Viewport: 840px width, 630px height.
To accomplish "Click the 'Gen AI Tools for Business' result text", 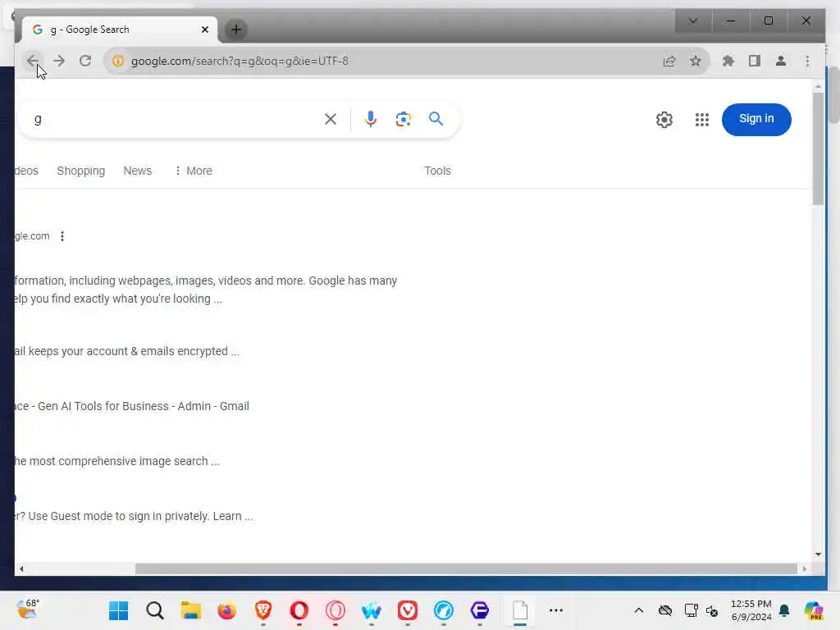I will [103, 406].
